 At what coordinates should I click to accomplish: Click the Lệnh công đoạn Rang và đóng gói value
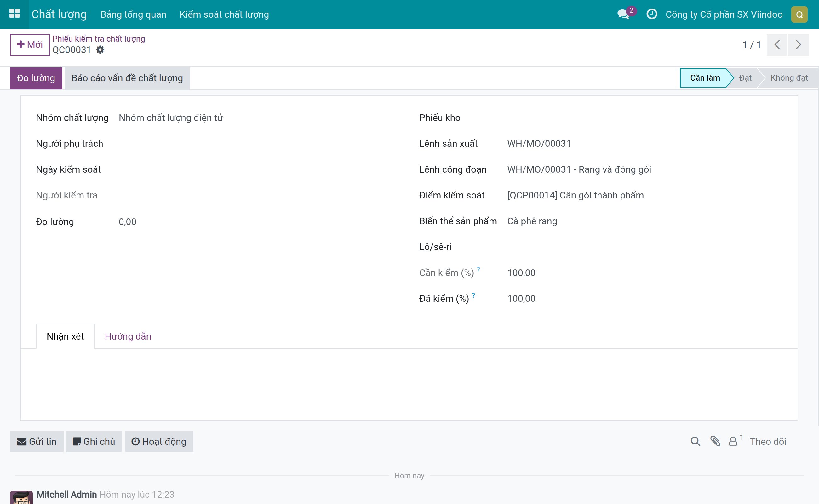(579, 169)
